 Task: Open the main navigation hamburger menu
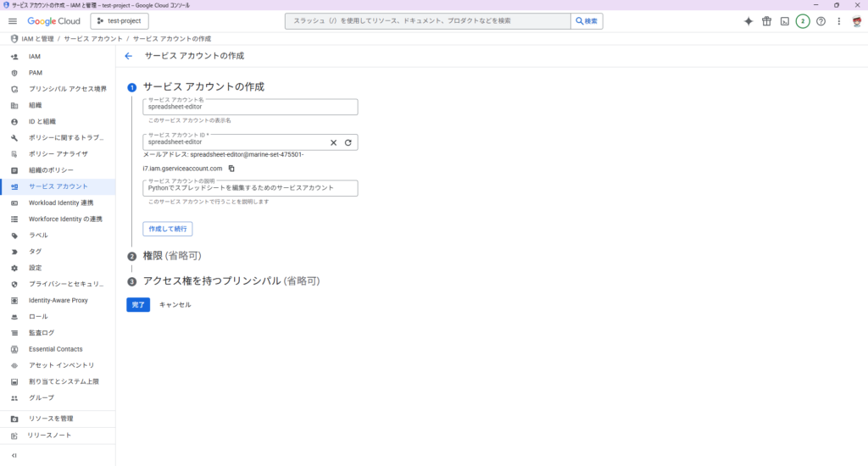click(13, 21)
